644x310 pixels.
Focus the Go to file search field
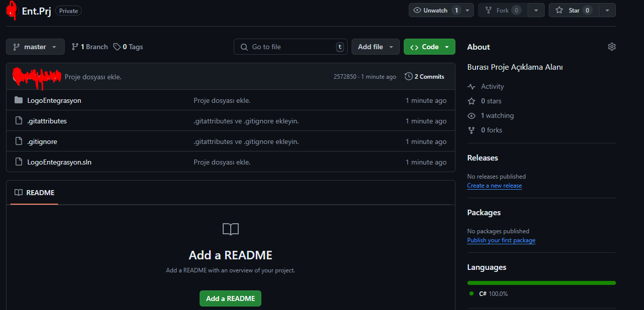coord(290,47)
